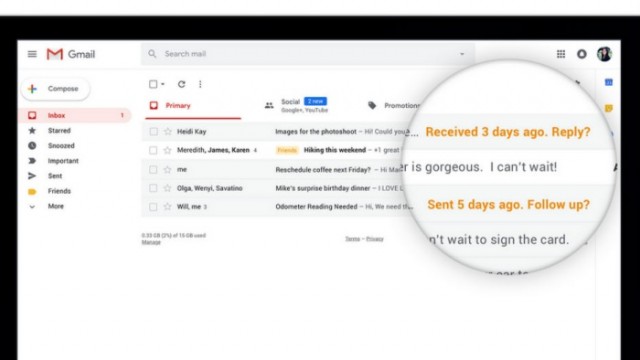
Task: Open the Terms link
Action: pyautogui.click(x=353, y=239)
